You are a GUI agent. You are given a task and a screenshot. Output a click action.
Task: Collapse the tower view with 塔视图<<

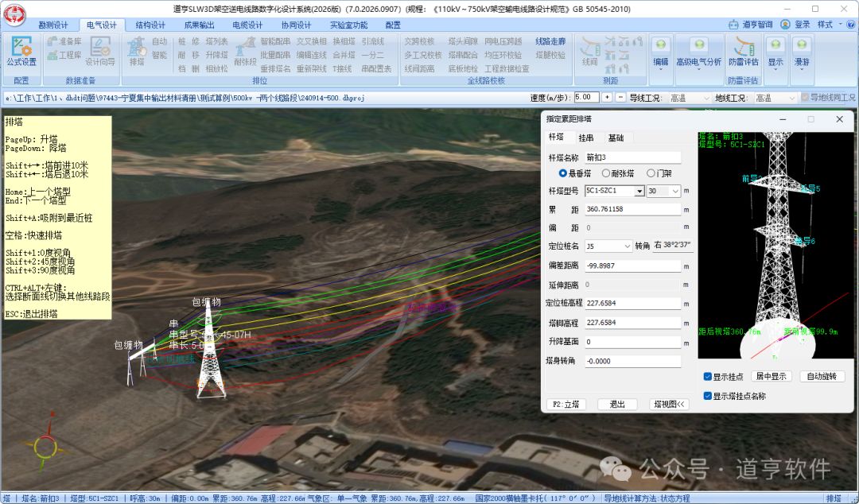(x=669, y=405)
